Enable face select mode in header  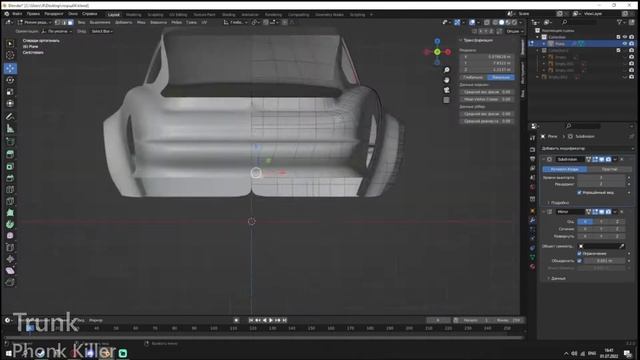[x=70, y=22]
